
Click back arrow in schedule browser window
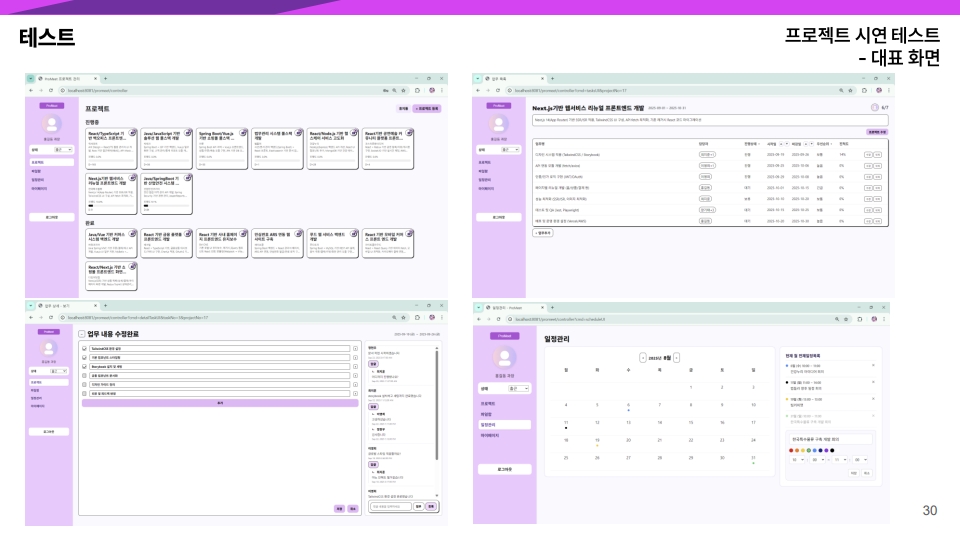coord(479,319)
